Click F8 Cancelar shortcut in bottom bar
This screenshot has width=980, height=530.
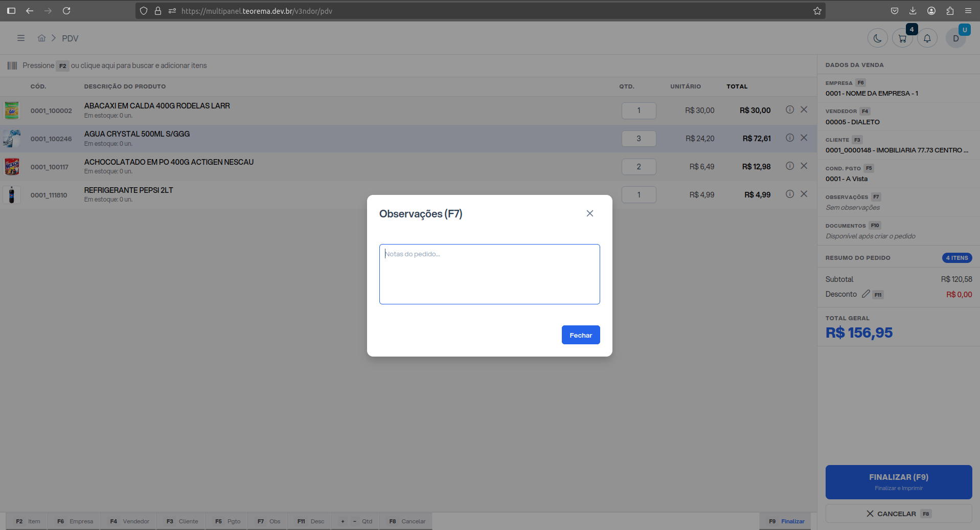[x=407, y=521]
